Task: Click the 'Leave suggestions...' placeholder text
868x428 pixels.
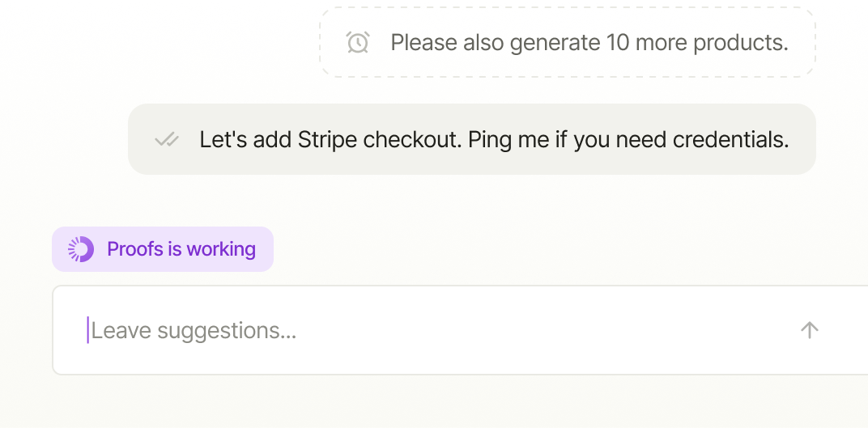Action: coord(194,331)
